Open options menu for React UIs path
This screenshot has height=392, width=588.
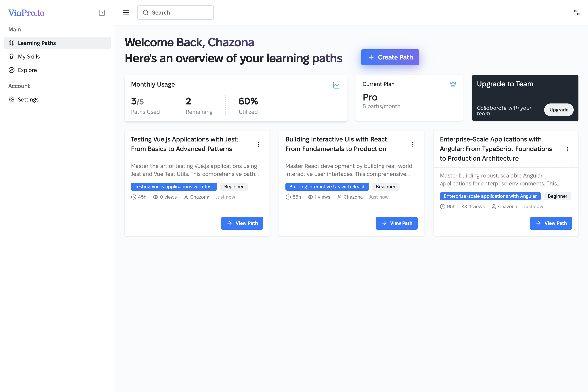click(413, 144)
